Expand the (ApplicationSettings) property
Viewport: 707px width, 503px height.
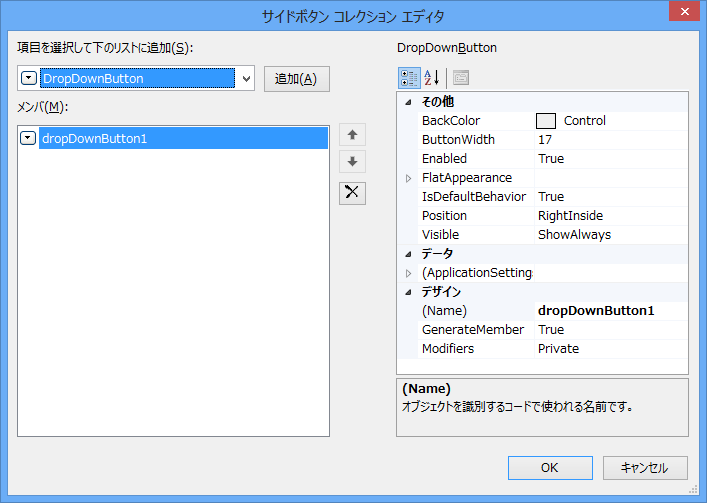click(x=408, y=273)
